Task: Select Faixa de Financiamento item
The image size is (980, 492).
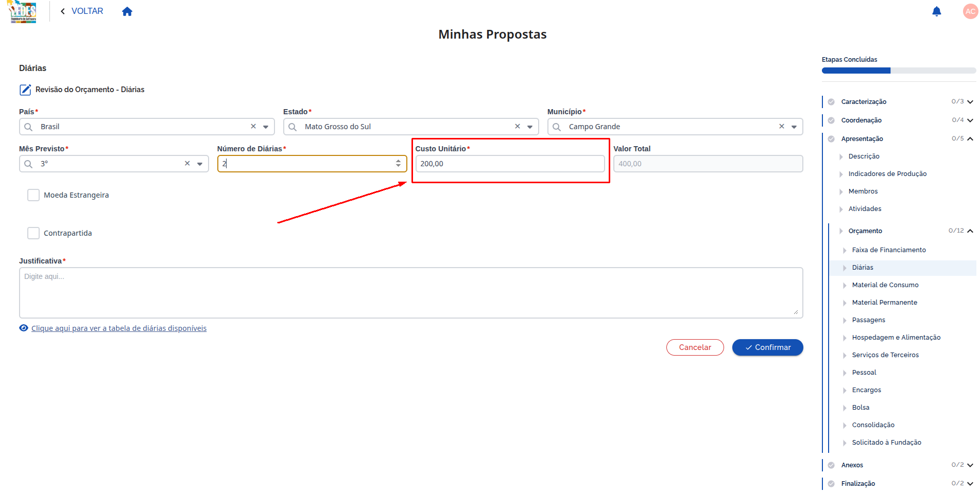Action: click(889, 250)
